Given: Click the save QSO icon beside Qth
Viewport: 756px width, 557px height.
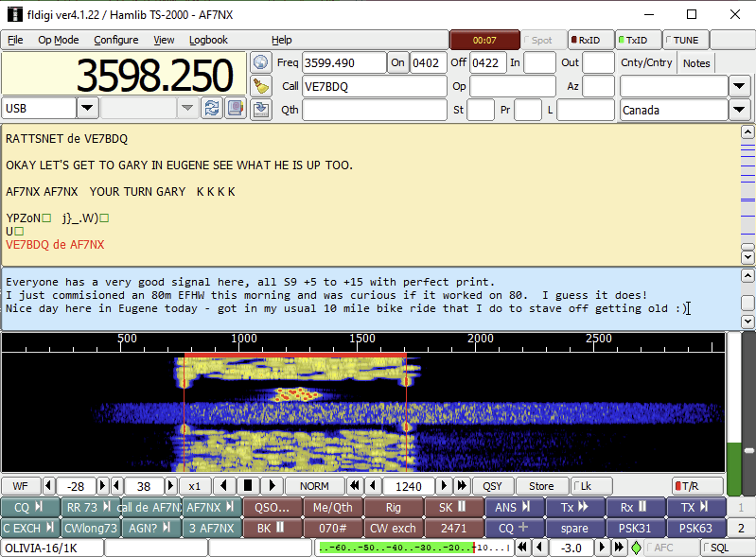Looking at the screenshot, I should tap(261, 109).
